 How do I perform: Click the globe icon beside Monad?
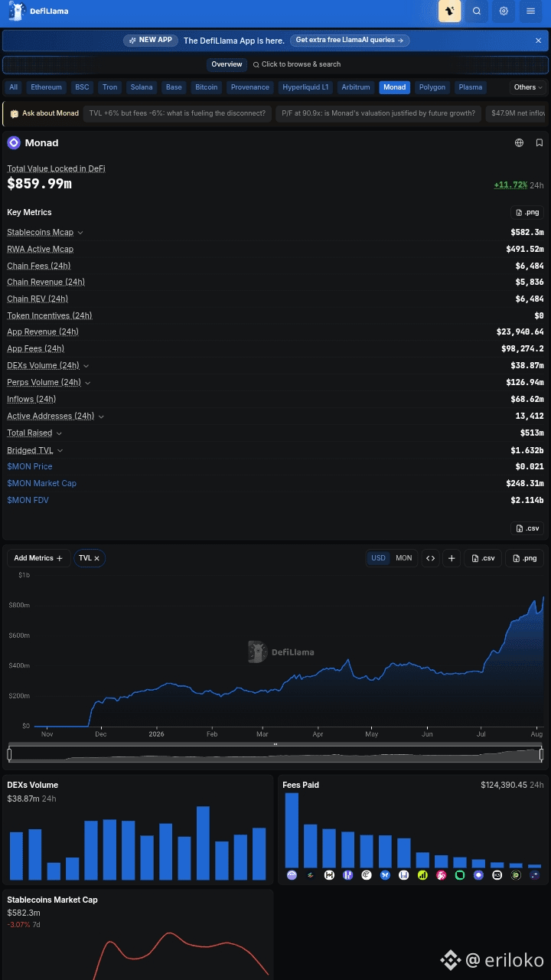point(520,142)
